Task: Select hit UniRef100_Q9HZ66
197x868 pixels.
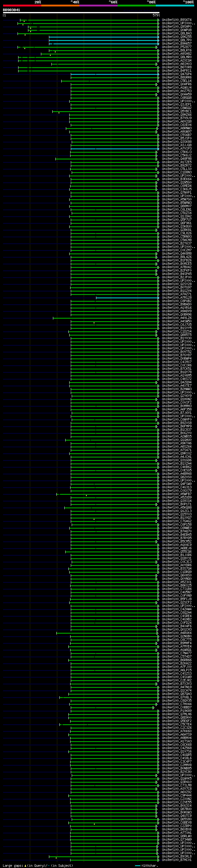Action: (176, 115)
